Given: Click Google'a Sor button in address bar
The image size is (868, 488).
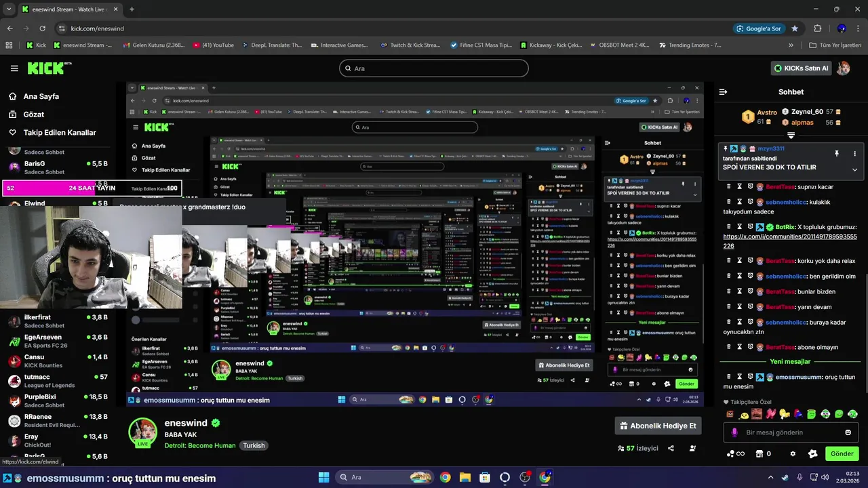Looking at the screenshot, I should point(759,28).
